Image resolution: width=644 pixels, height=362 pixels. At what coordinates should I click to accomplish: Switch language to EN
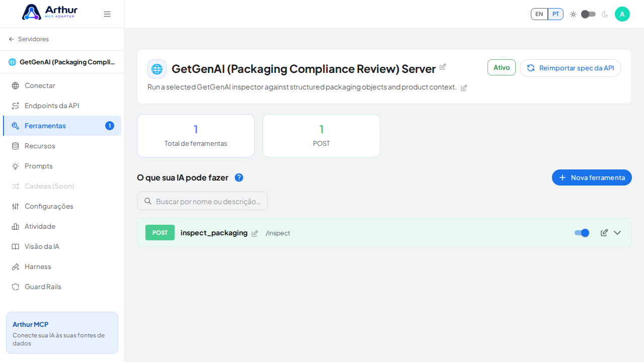click(539, 14)
